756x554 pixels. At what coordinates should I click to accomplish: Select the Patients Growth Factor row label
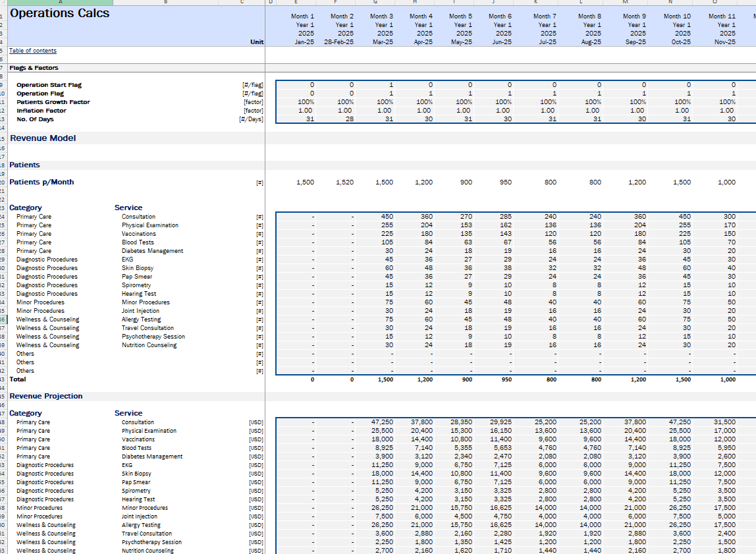coord(53,102)
